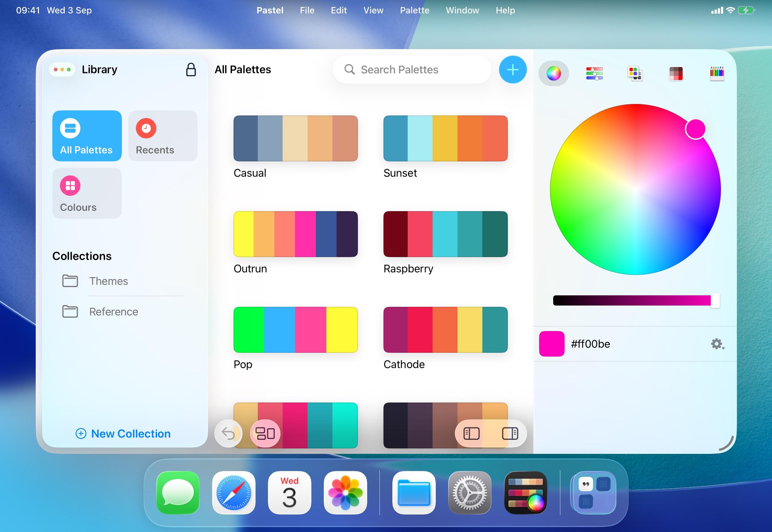Click the lock icon in Library sidebar
Viewport: 772px width, 532px height.
pyautogui.click(x=191, y=70)
